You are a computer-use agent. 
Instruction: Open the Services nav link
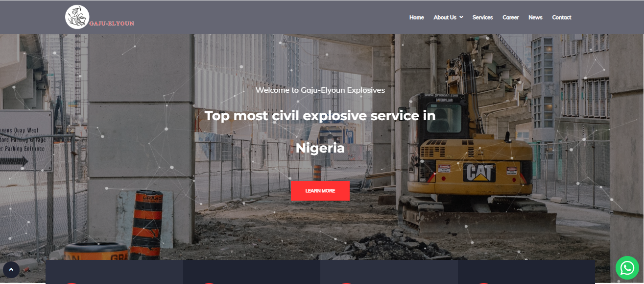pos(482,17)
